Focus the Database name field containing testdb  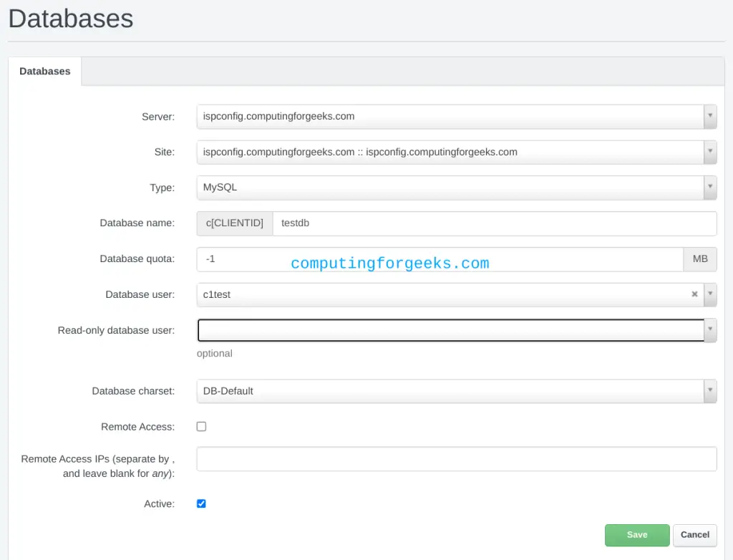[495, 223]
